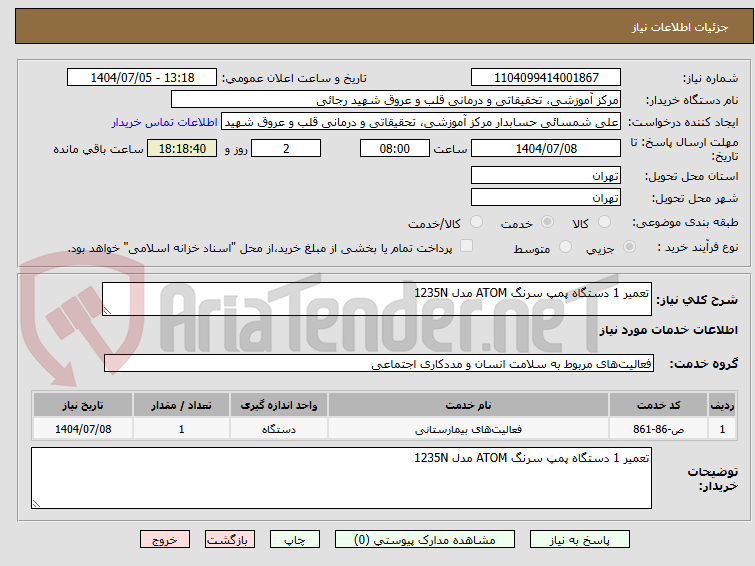Click the deadline hour field 08:00

click(394, 148)
